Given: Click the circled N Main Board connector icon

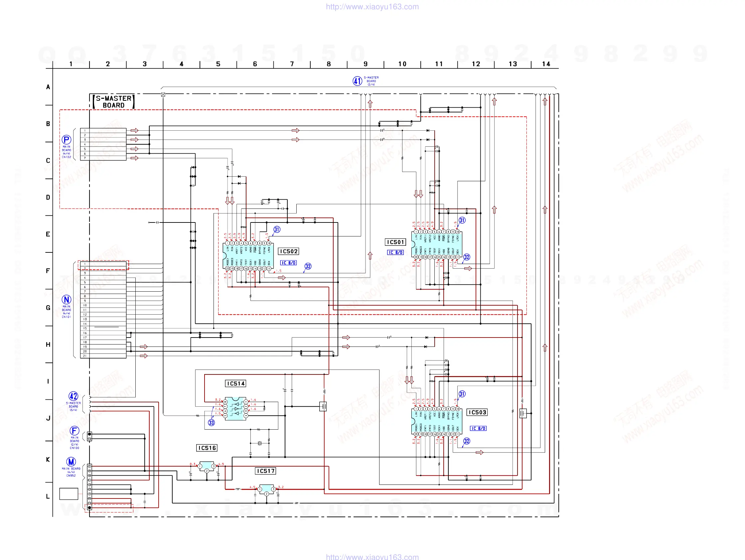Looking at the screenshot, I should click(66, 299).
